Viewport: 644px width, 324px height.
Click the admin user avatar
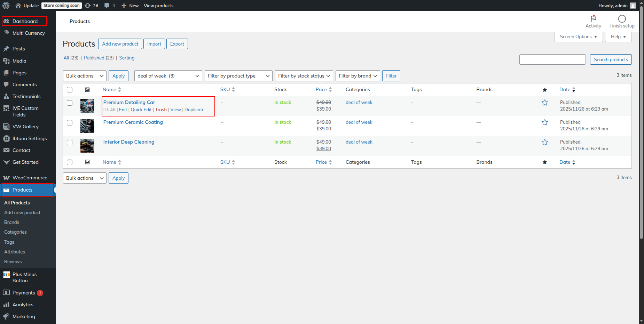(633, 6)
